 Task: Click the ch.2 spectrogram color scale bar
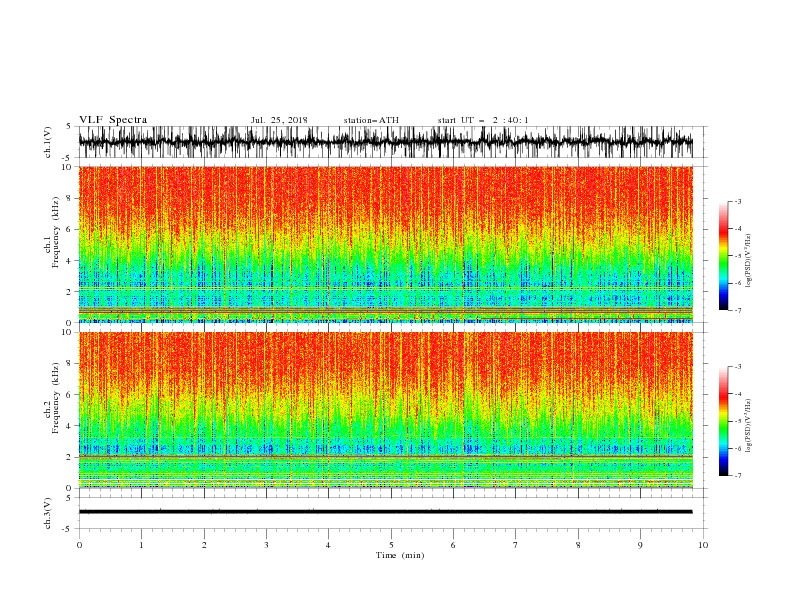[723, 421]
